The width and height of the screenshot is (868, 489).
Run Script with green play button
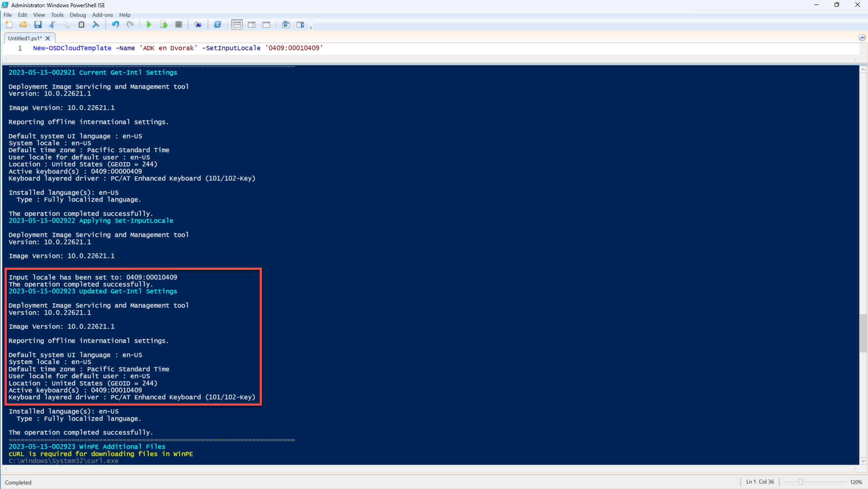point(149,25)
